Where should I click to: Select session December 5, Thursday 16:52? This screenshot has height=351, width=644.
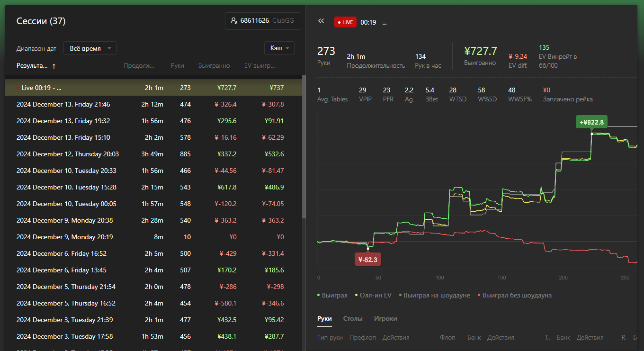(x=153, y=303)
